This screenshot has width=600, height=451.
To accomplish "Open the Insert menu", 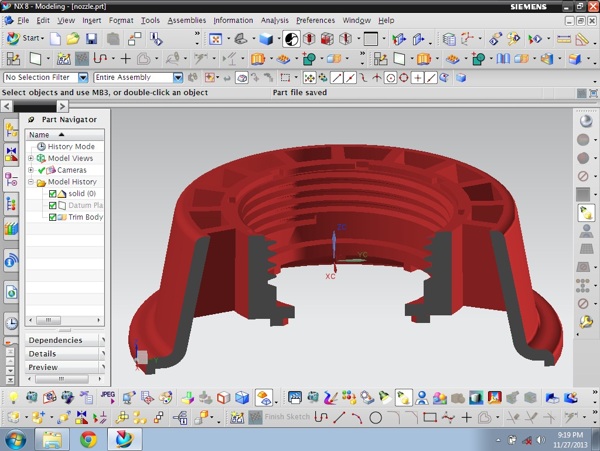I will (92, 20).
